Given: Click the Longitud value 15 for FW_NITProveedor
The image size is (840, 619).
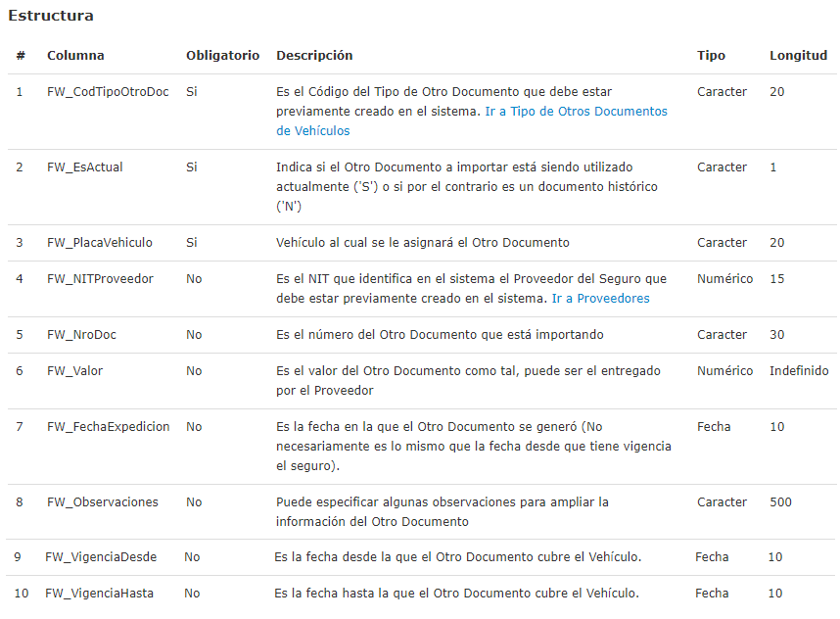Looking at the screenshot, I should pos(774,278).
